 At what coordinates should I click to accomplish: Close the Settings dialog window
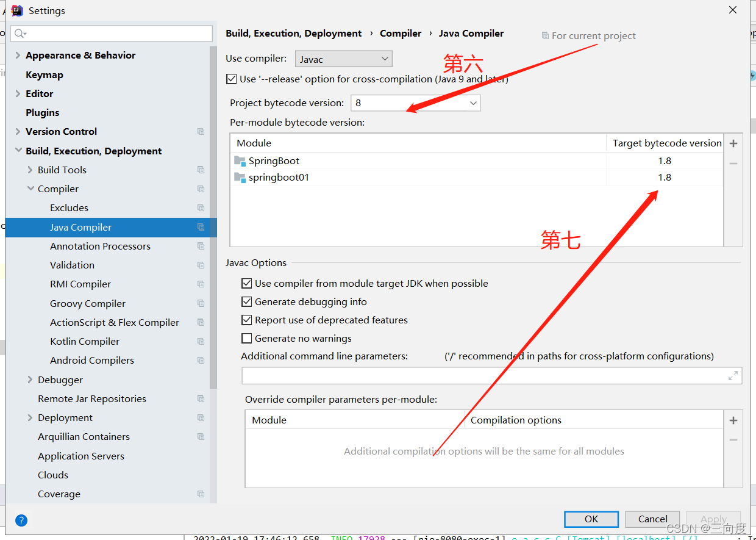(x=732, y=10)
